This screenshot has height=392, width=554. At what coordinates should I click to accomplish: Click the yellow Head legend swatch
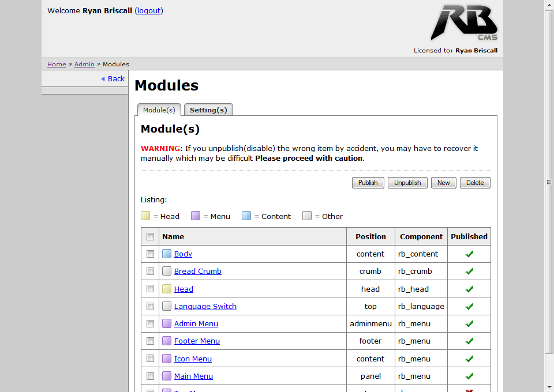tap(145, 216)
